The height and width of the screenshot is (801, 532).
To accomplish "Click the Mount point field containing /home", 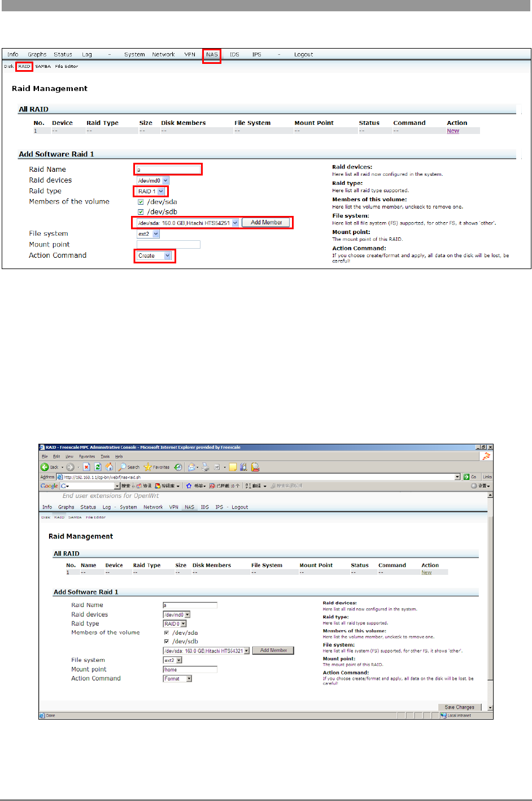I will 190,669.
